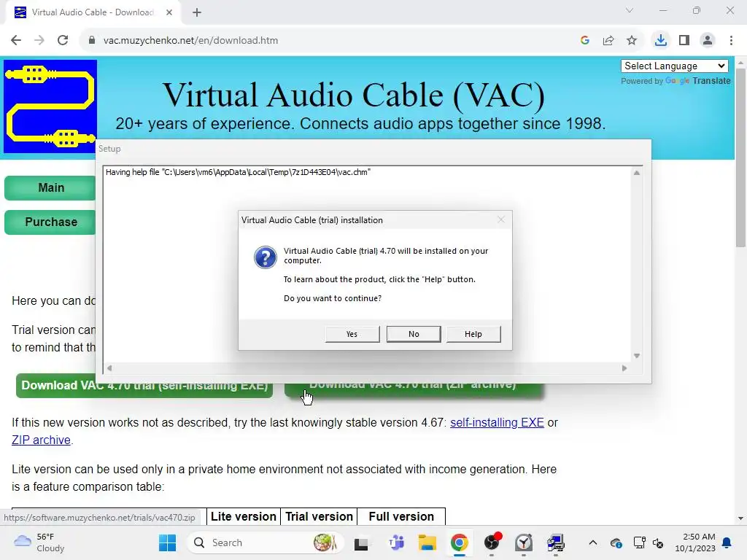Open Microsoft Teams from taskbar
This screenshot has width=747, height=560.
tap(396, 542)
